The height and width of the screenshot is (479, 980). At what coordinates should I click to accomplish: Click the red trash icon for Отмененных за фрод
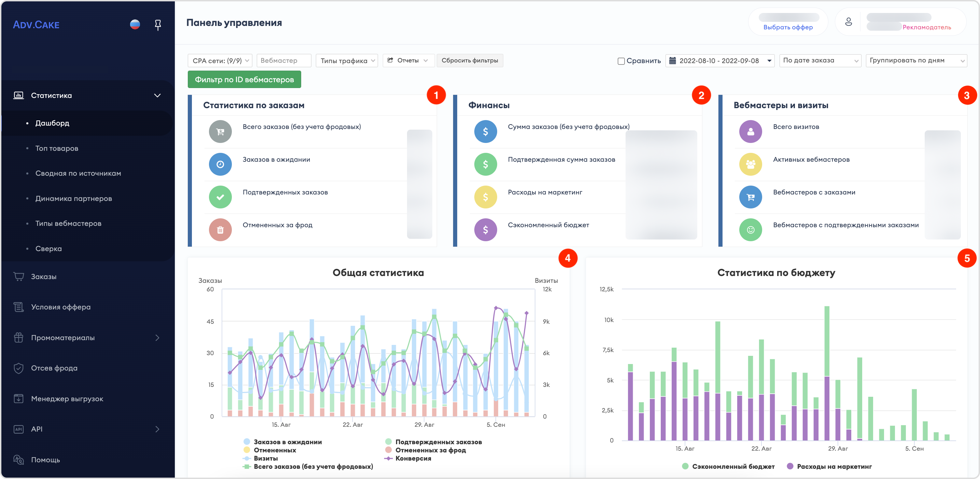(220, 230)
